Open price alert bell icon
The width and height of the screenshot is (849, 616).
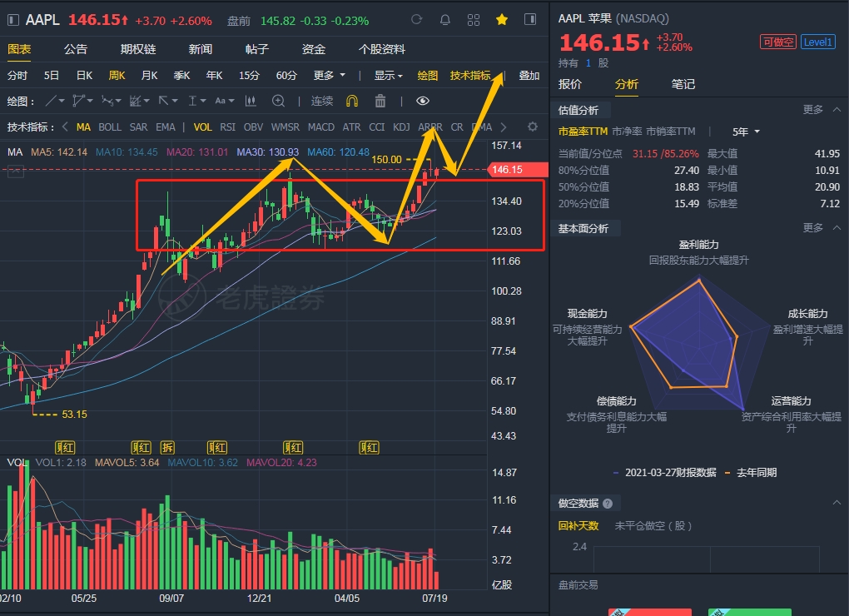click(445, 20)
